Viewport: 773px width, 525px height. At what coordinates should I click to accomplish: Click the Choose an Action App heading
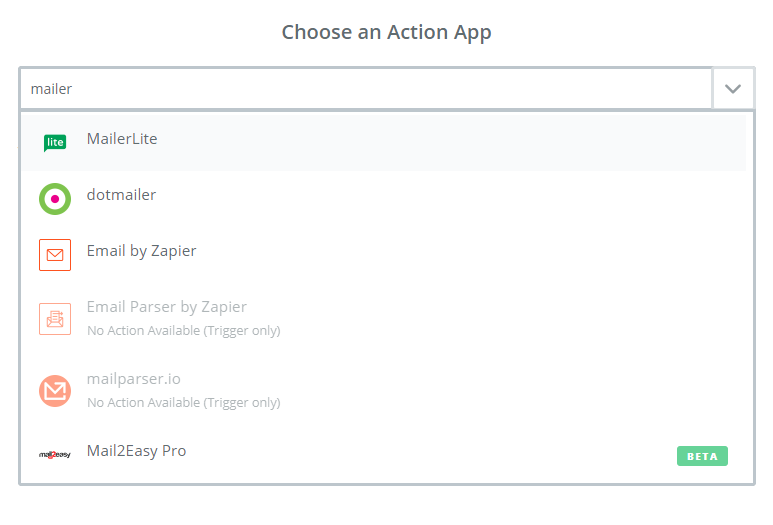(x=386, y=33)
